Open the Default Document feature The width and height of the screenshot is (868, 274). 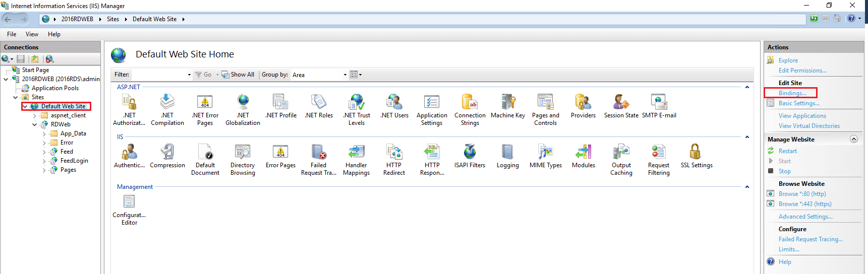click(x=205, y=160)
